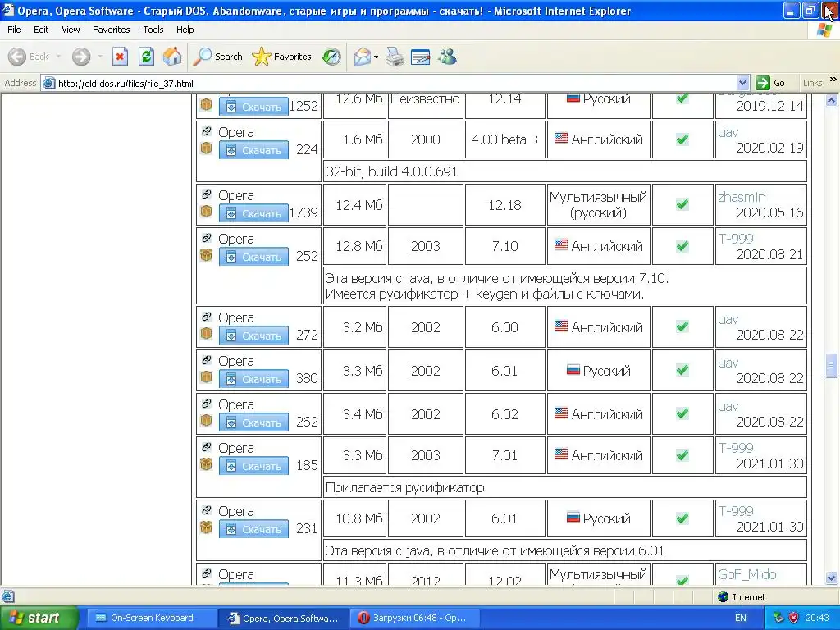Expand the address bar dropdown
The image size is (840, 630).
742,83
